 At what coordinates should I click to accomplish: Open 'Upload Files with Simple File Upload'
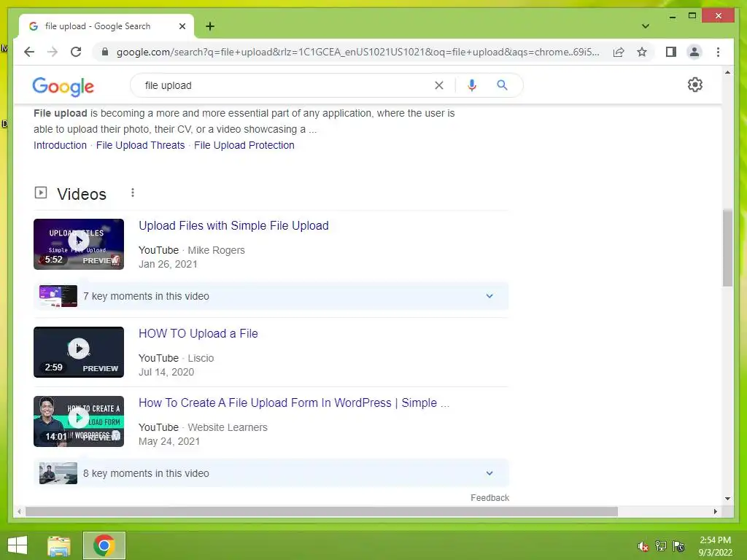233,226
